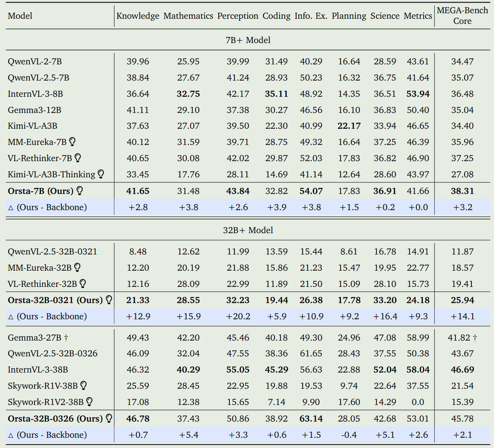Click the lightbulb icon beside MM-Eureka-32B

77,267
